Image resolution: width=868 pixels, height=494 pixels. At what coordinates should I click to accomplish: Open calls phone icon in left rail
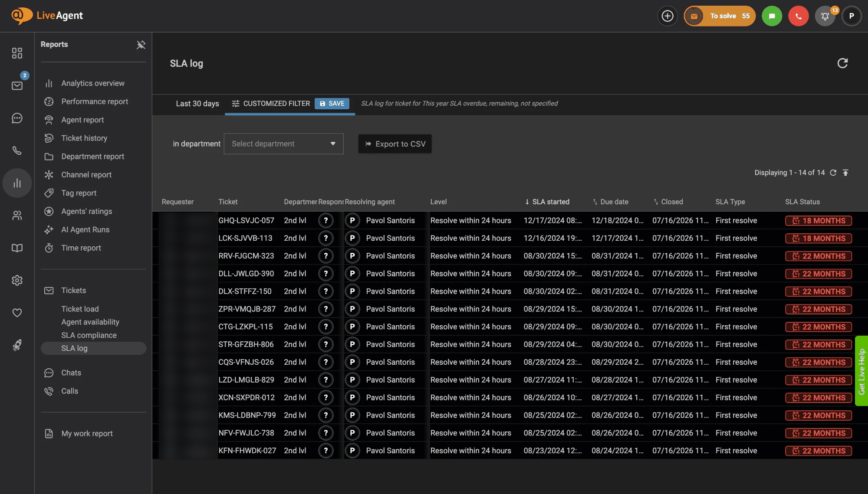pyautogui.click(x=17, y=150)
